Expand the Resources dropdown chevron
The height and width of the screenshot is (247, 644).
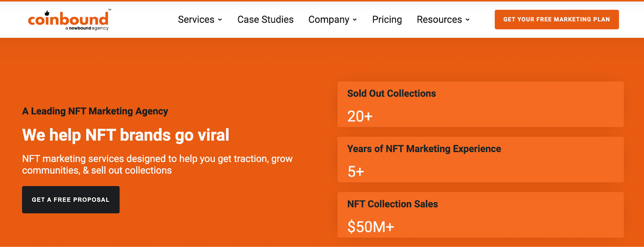pos(467,20)
